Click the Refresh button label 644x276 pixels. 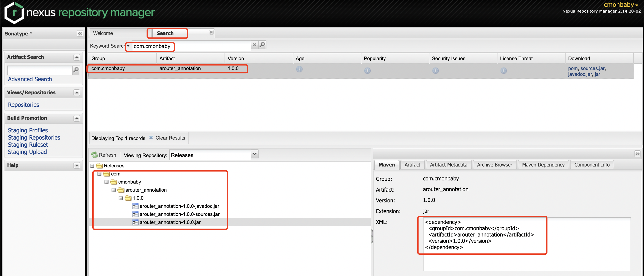(108, 155)
